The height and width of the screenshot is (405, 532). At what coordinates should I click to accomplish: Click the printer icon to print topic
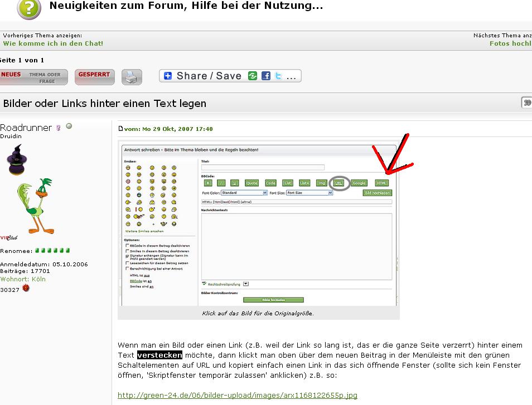click(132, 77)
